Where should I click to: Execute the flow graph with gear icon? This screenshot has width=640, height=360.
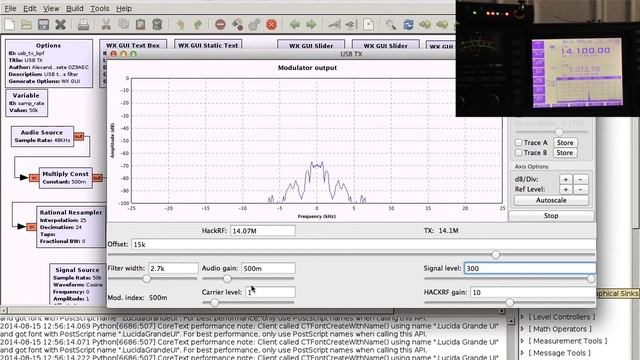[254, 24]
